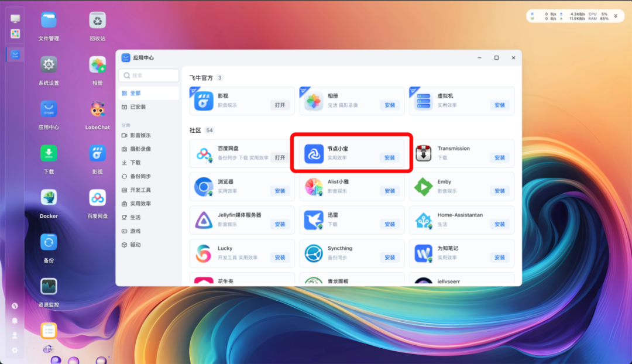Viewport: 632px width, 364px height.
Task: Click the 迅雷 app icon
Action: click(x=314, y=220)
